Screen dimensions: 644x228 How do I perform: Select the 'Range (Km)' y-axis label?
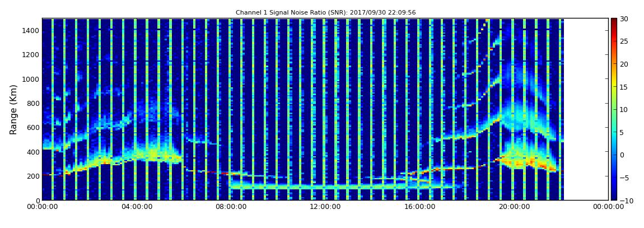point(13,110)
